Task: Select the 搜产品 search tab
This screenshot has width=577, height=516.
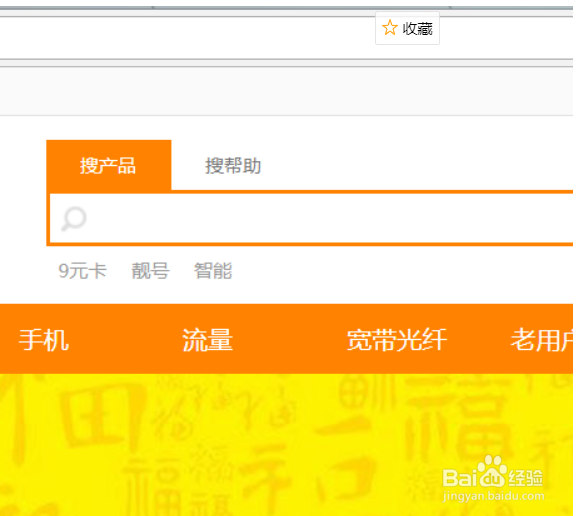Action: pos(109,165)
